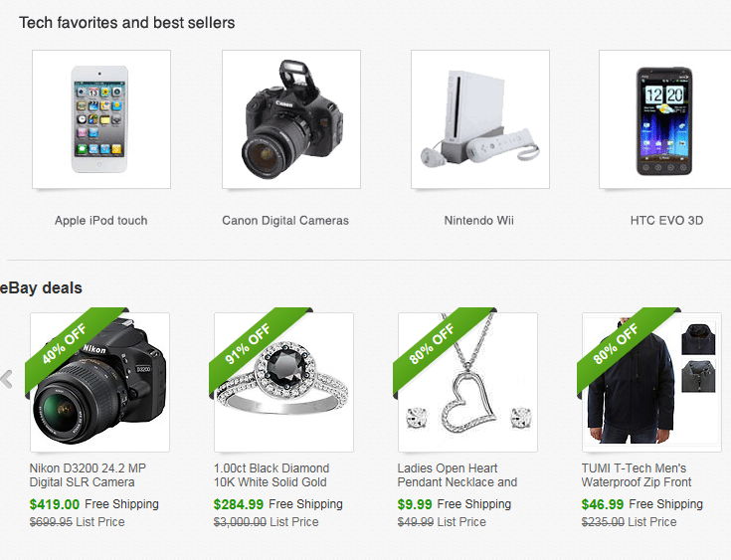Open the HTC EVO 3D phone image

pos(665,119)
